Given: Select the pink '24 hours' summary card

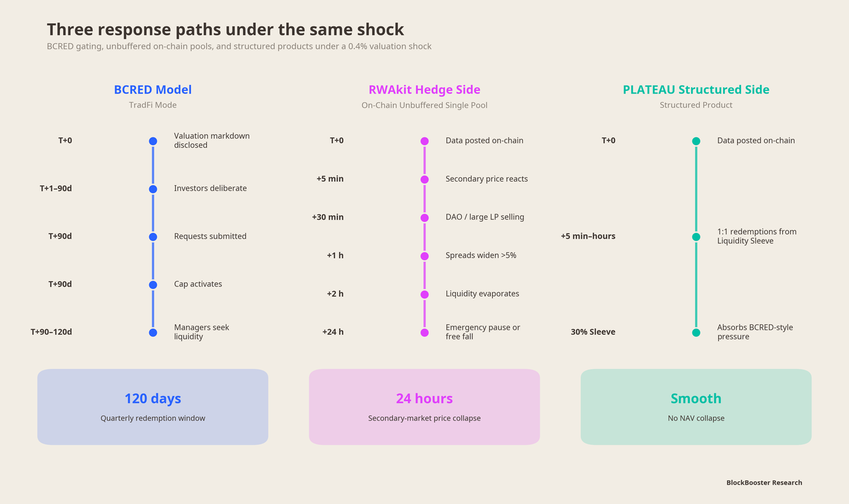Looking at the screenshot, I should click(424, 407).
